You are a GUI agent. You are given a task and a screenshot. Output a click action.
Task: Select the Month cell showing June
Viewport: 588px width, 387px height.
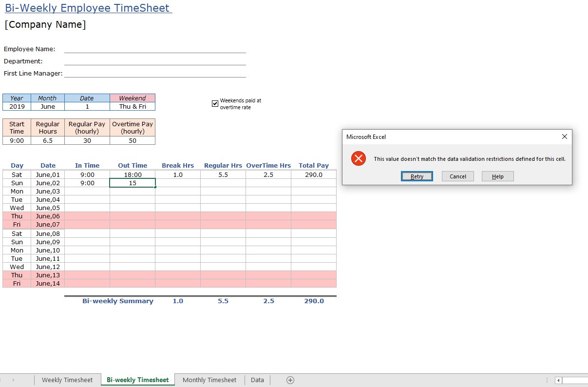(x=48, y=106)
